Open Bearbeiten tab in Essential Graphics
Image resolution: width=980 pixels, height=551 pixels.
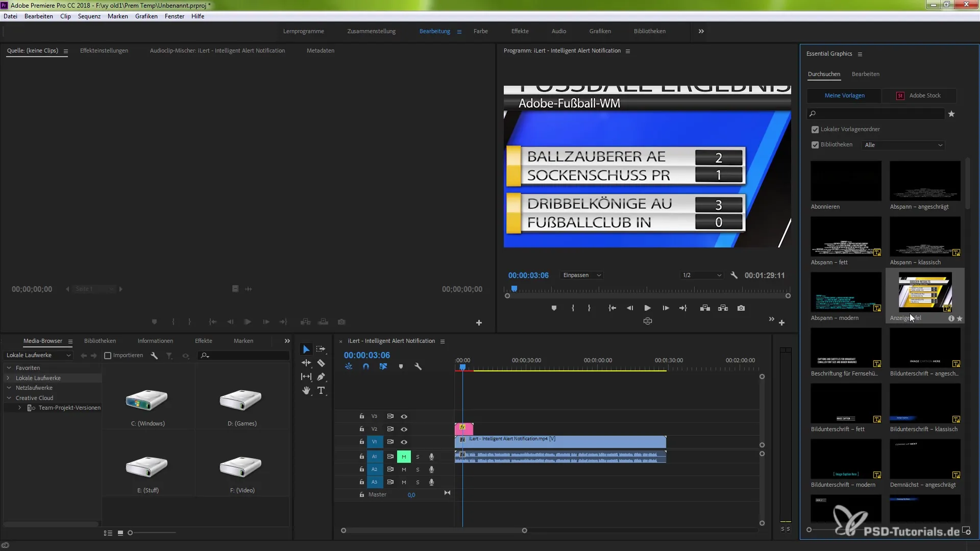click(865, 74)
